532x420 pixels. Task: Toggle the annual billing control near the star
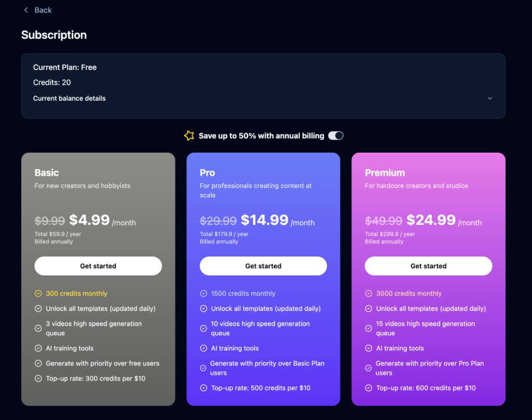click(x=336, y=135)
